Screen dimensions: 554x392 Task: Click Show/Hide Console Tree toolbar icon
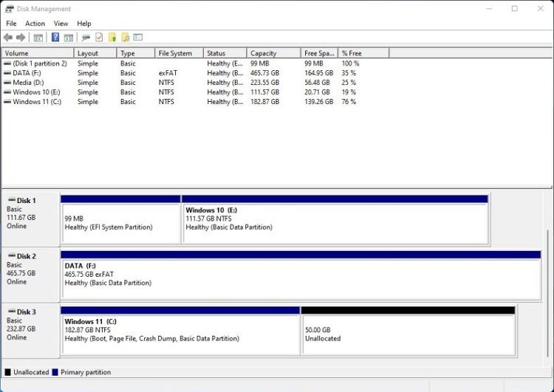coord(38,38)
